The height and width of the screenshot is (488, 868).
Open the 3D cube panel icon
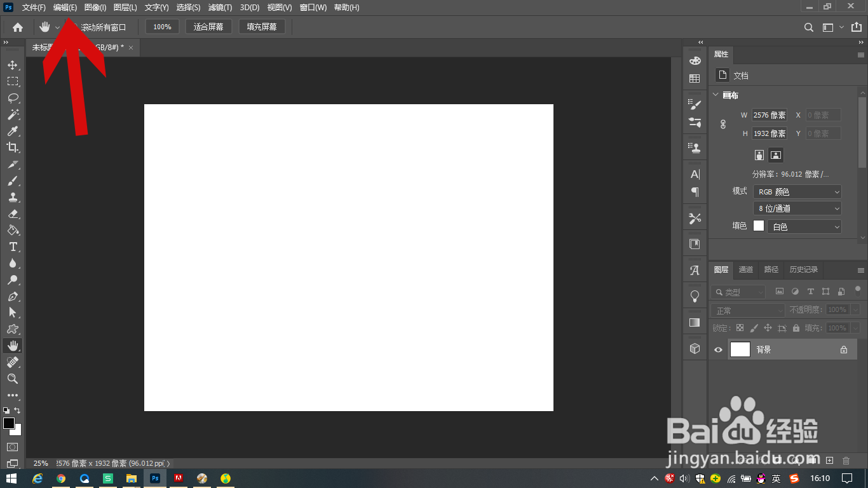pos(695,348)
